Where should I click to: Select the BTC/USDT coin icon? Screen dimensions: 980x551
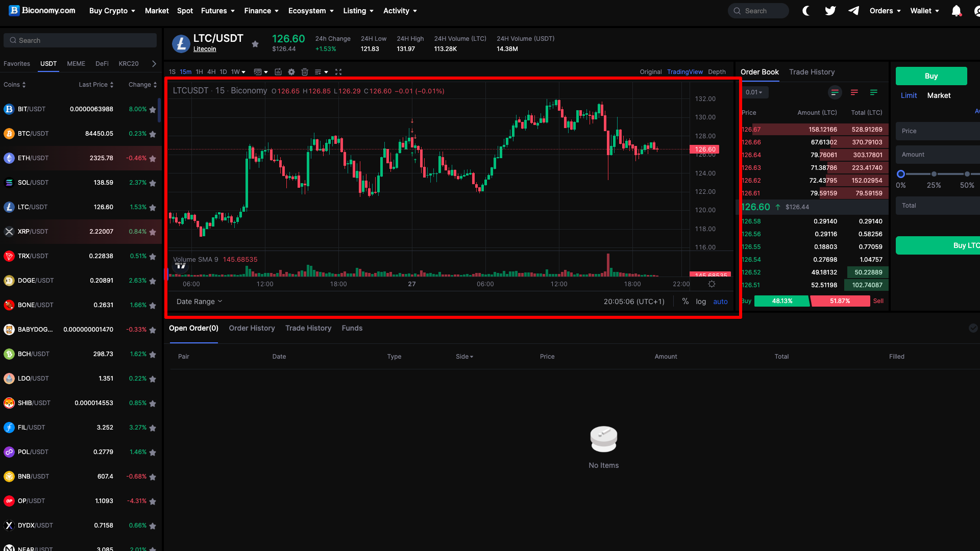(x=9, y=134)
